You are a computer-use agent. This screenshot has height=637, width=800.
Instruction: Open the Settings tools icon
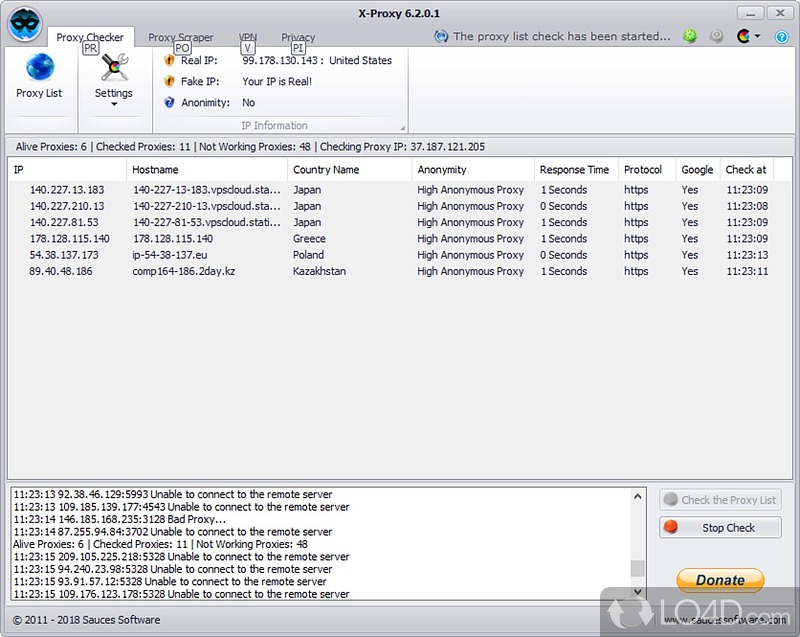114,67
